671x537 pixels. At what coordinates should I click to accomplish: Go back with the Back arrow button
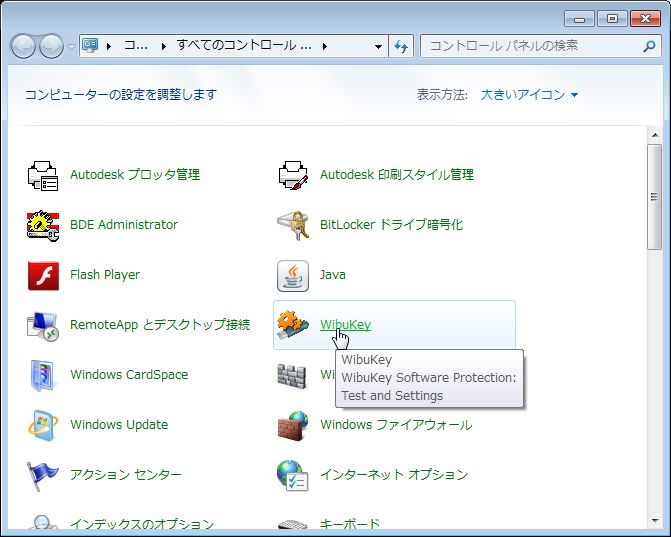coord(23,46)
